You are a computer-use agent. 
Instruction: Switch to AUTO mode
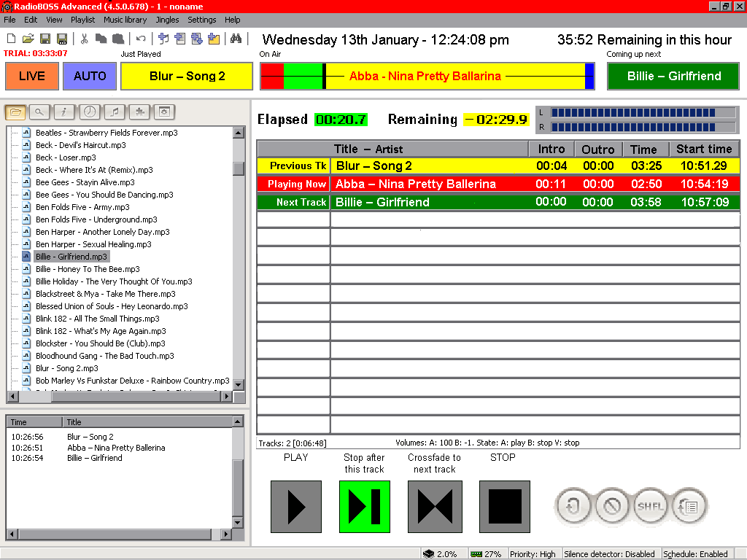click(x=90, y=76)
